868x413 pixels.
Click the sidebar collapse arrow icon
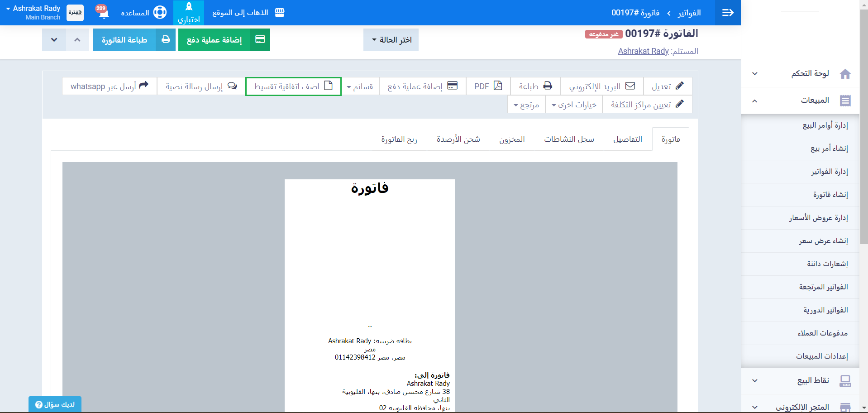point(728,13)
